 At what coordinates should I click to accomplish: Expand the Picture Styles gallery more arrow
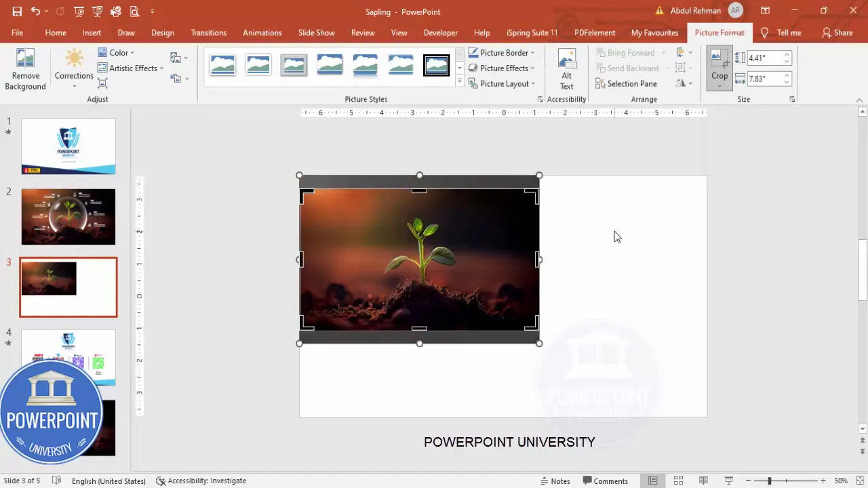point(459,82)
